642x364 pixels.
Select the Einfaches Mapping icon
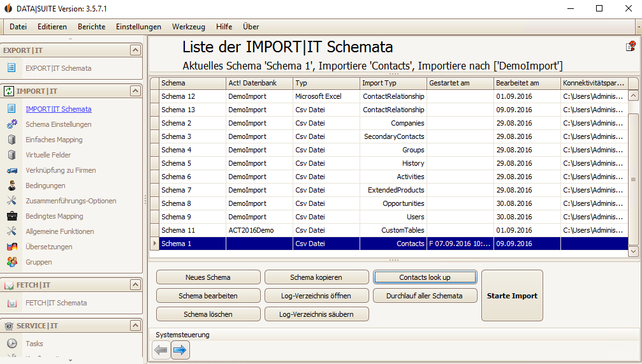(x=12, y=140)
